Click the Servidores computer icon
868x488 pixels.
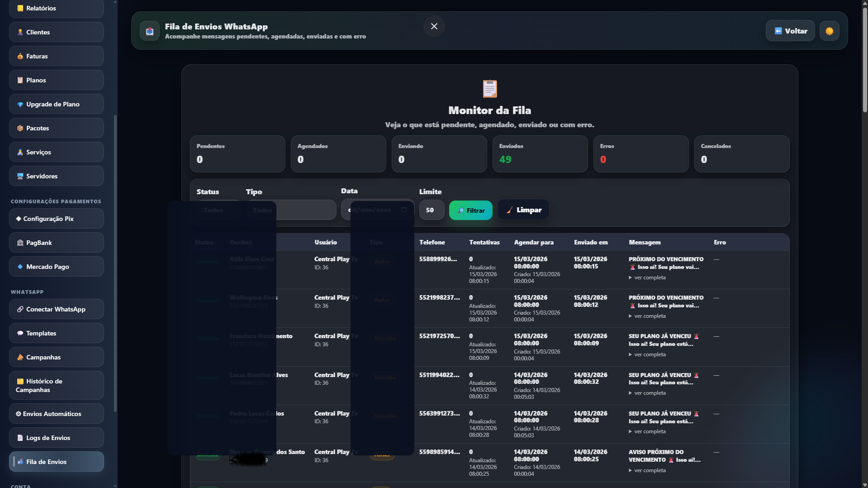click(x=20, y=176)
